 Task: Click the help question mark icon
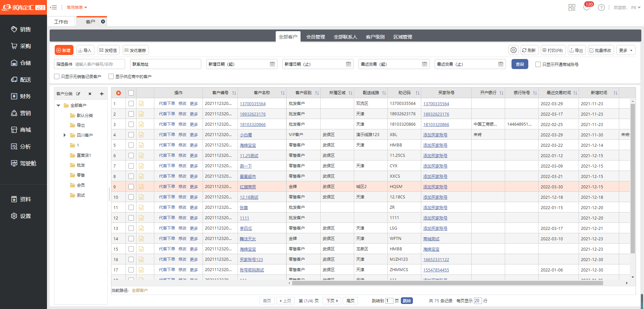pos(601,8)
